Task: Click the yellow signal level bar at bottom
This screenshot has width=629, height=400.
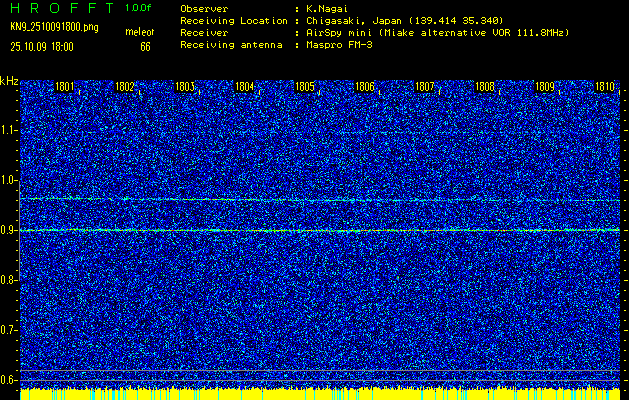Action: (x=320, y=394)
